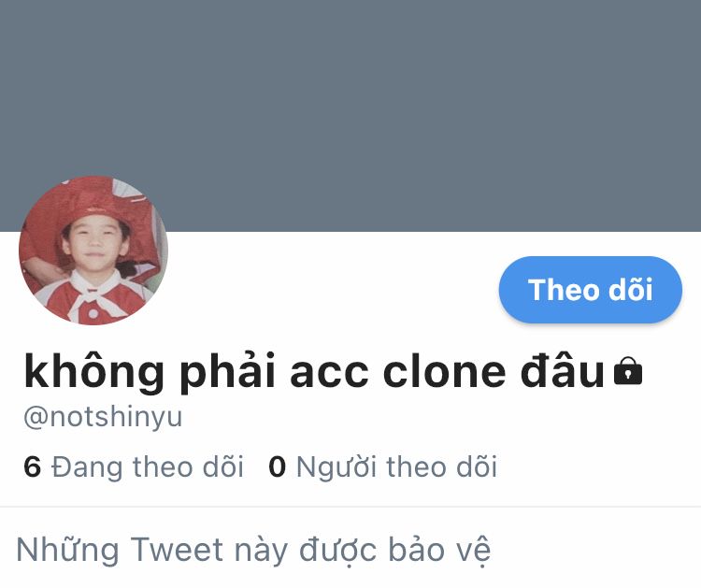Click the followers count number 0

[x=278, y=467]
